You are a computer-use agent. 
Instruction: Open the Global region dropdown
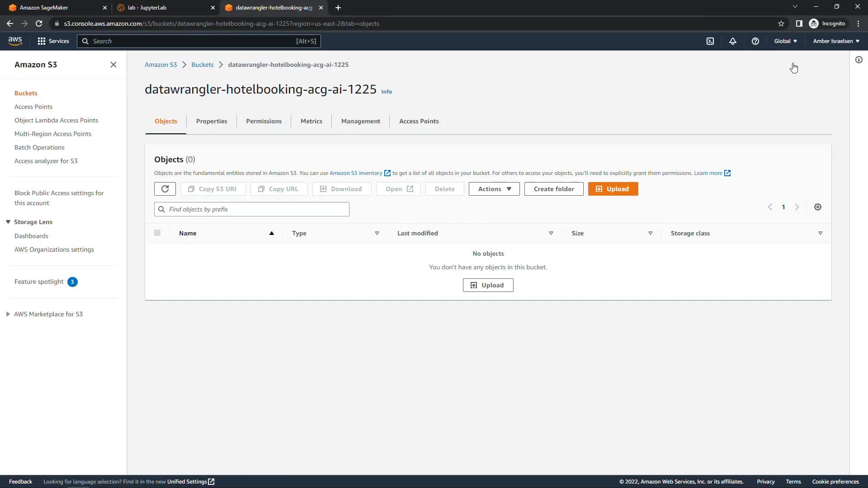[785, 41]
